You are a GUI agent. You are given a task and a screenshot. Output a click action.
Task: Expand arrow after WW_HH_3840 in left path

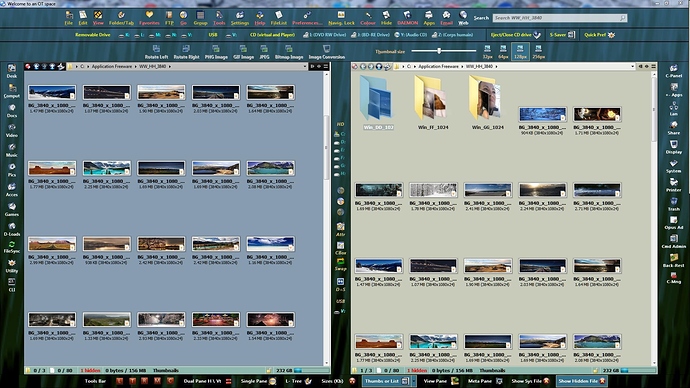coord(170,66)
